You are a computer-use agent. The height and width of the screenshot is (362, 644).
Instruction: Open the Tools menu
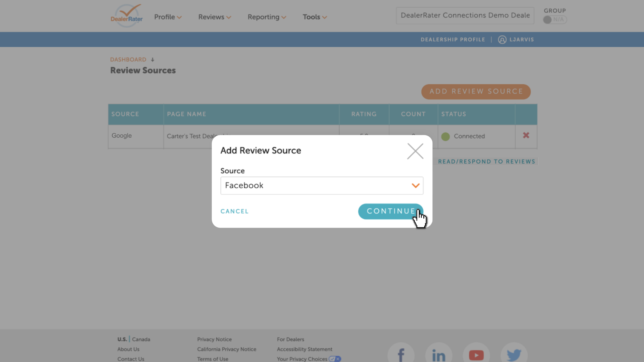coord(315,17)
